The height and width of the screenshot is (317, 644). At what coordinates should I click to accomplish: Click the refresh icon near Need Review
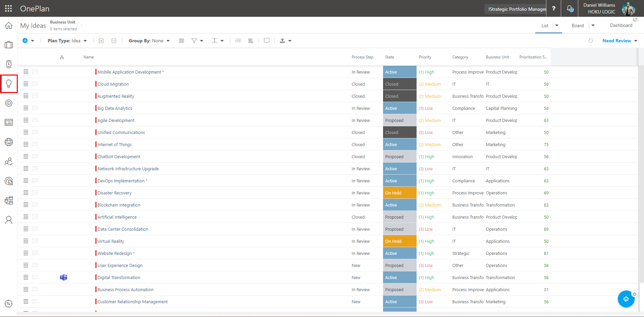click(x=591, y=41)
